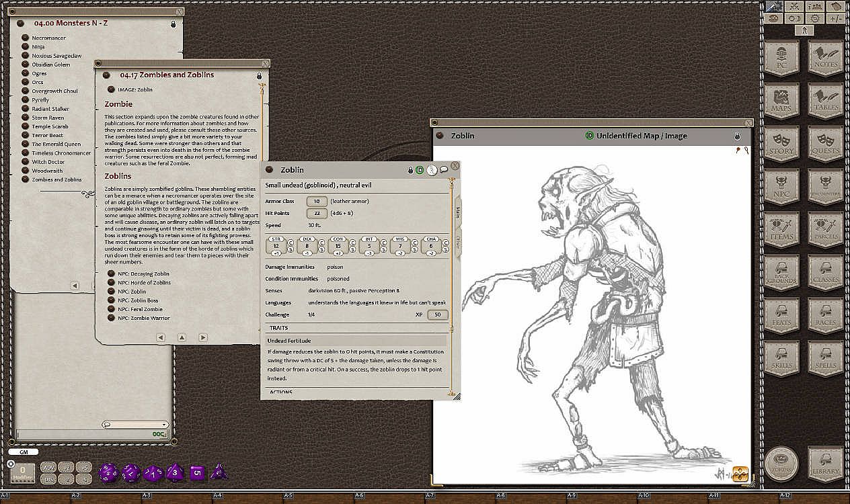Switch to the Other tab on Zoblin
Viewport: 850px width, 504px height.
point(459,243)
